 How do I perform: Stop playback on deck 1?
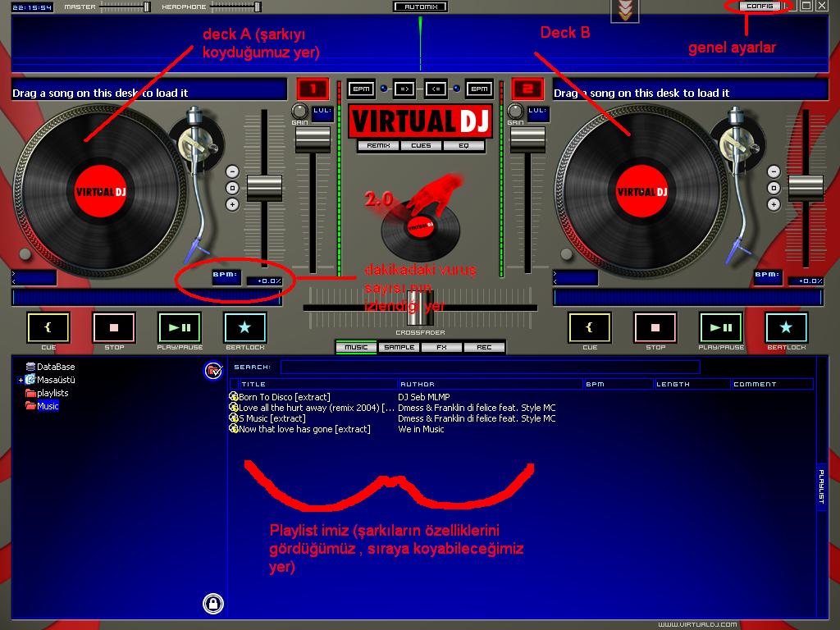click(113, 327)
